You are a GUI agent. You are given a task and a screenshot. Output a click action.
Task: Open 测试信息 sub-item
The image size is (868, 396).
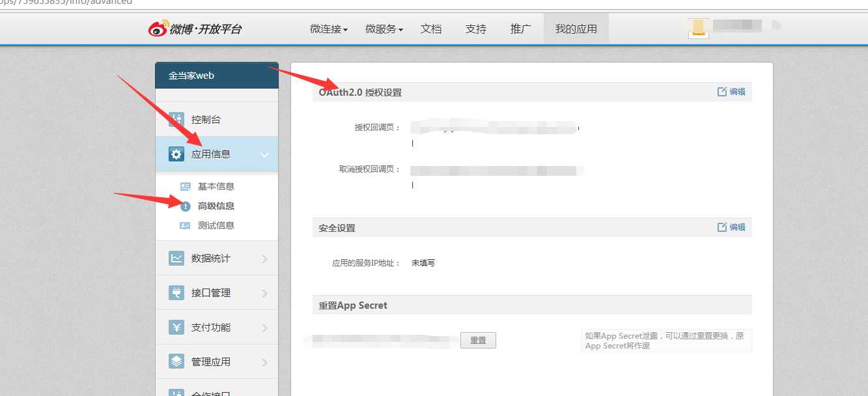coord(216,225)
